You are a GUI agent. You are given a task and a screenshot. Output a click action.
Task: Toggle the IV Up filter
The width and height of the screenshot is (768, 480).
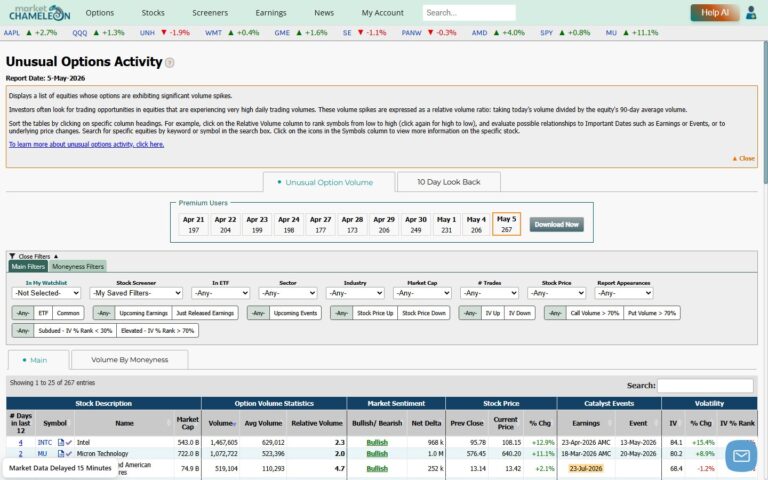pyautogui.click(x=493, y=313)
